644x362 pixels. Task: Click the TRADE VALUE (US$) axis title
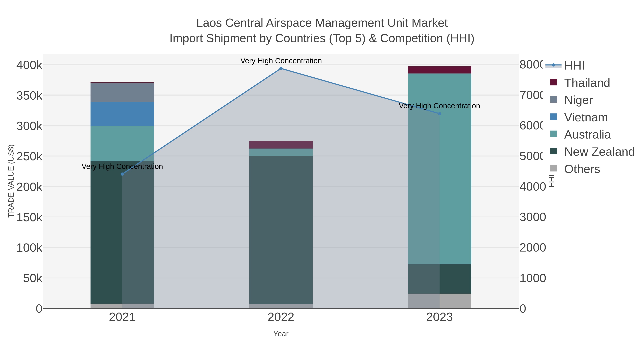(x=11, y=181)
